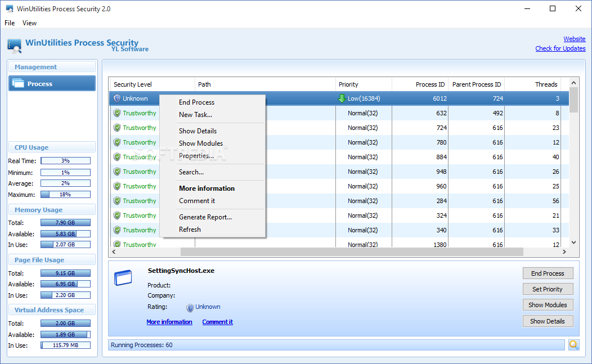
Task: Click vertical scrollbar up arrow
Action: click(573, 83)
